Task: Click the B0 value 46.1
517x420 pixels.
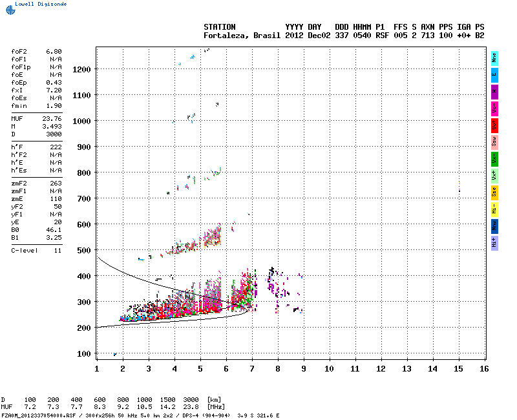Action: pyautogui.click(x=54, y=230)
